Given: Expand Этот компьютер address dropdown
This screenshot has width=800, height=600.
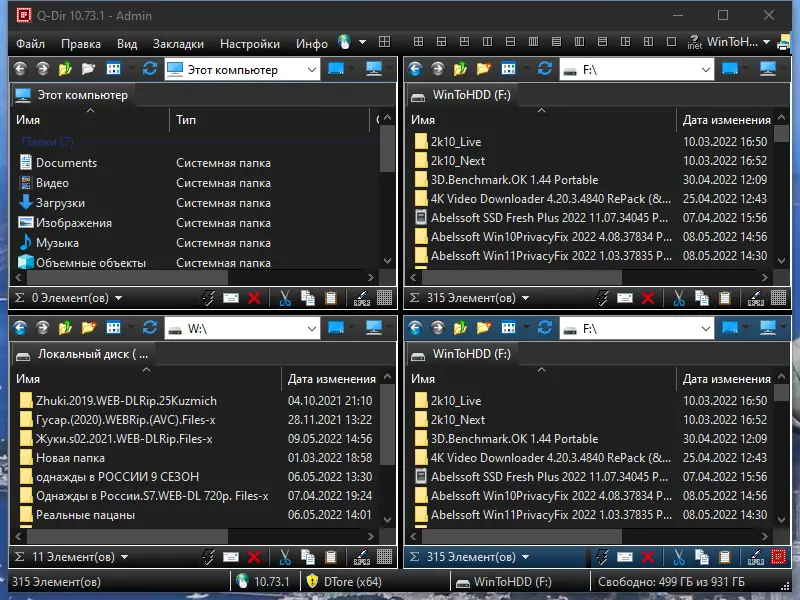Looking at the screenshot, I should tap(312, 70).
